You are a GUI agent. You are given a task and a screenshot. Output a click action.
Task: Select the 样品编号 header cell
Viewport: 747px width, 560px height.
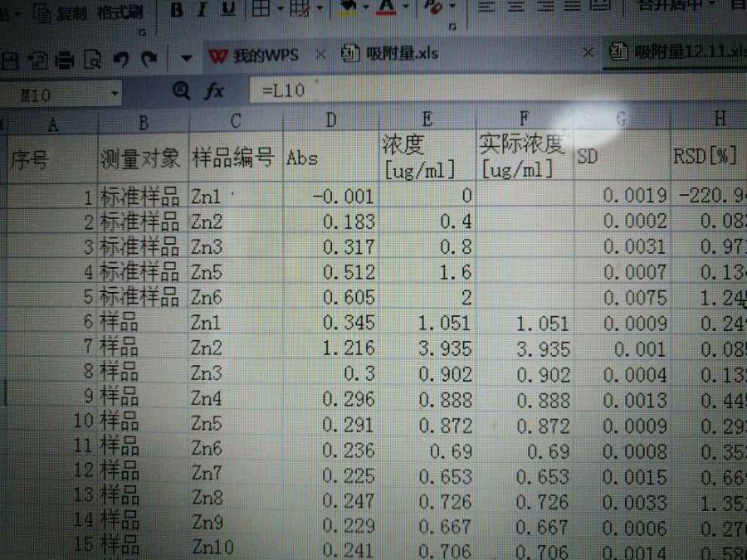236,156
